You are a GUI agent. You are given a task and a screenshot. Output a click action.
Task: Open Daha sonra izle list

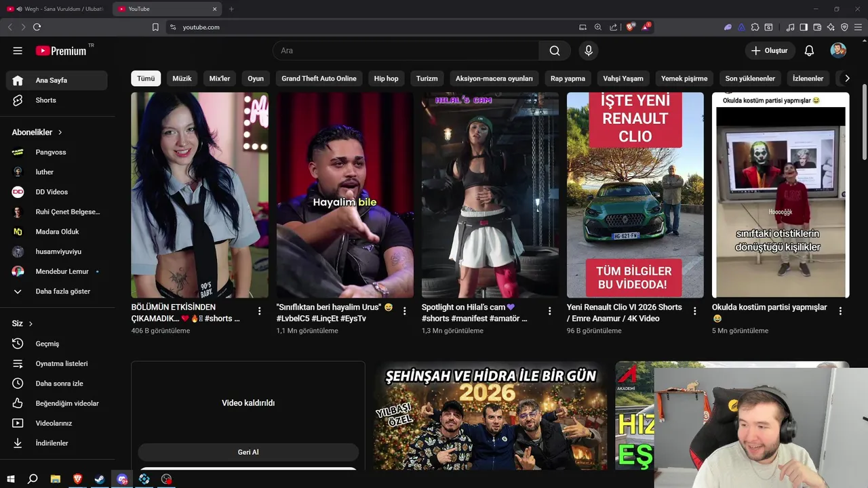[x=57, y=384]
